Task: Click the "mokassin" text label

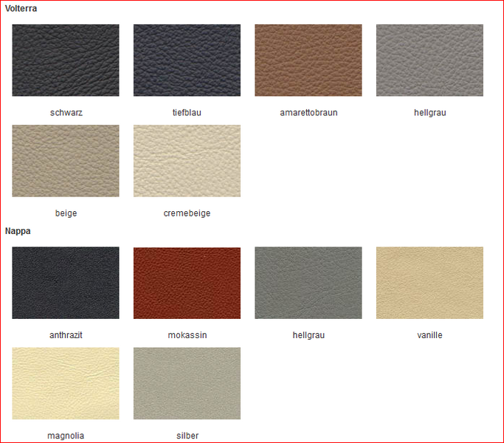Action: 187,335
